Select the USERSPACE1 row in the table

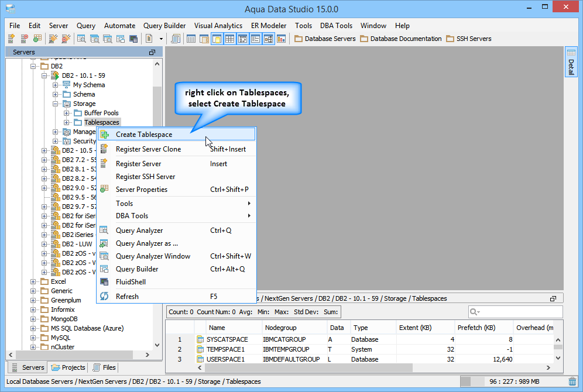360,359
